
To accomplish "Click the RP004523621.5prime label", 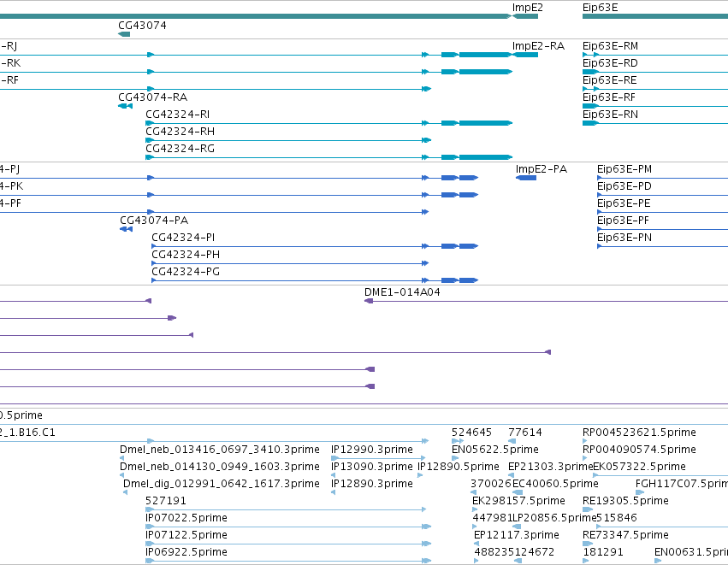I will click(639, 433).
